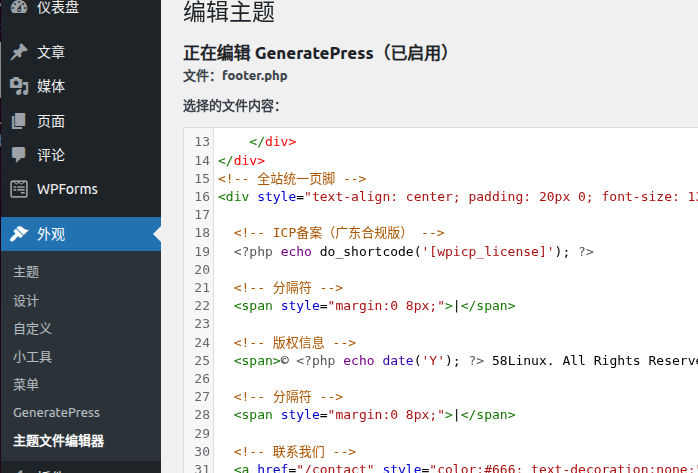Open the 评论 menu item
This screenshot has width=698, height=473.
pos(51,155)
